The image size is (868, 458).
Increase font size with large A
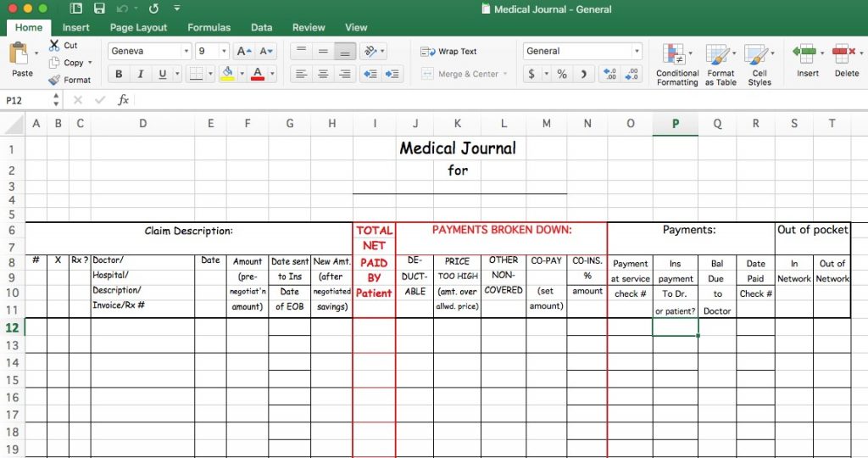click(243, 51)
